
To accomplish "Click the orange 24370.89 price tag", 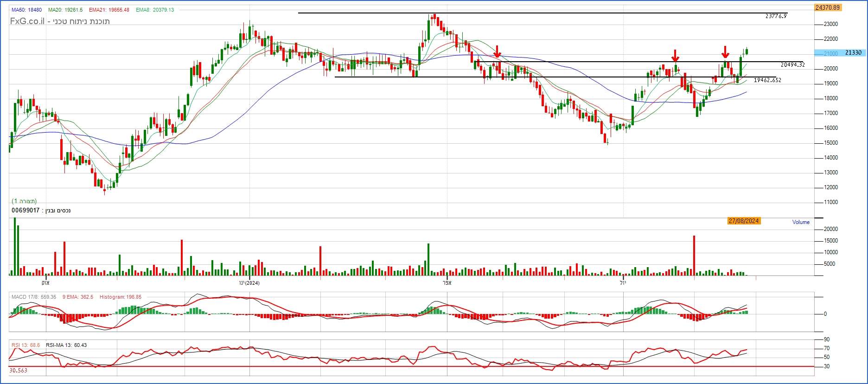I will pyautogui.click(x=827, y=7).
